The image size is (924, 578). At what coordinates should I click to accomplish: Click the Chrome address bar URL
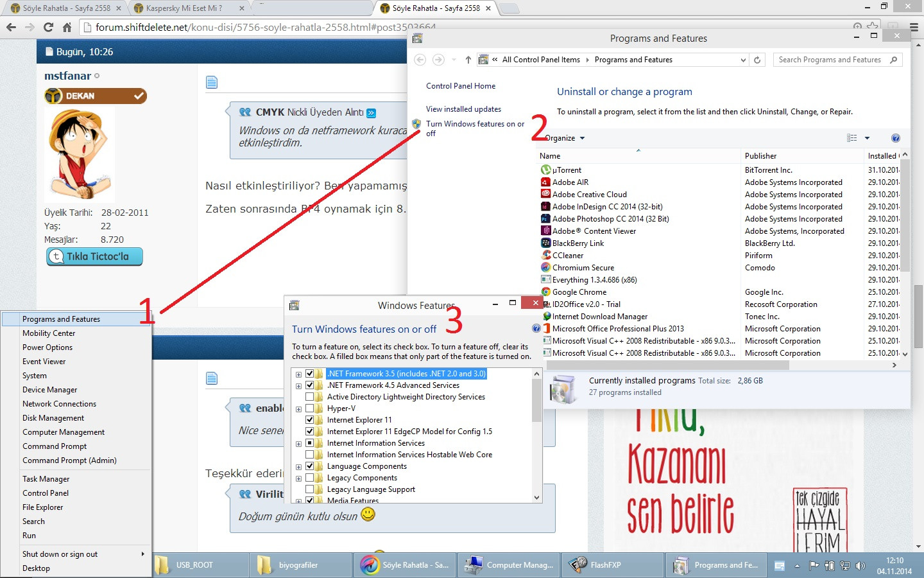pos(266,27)
